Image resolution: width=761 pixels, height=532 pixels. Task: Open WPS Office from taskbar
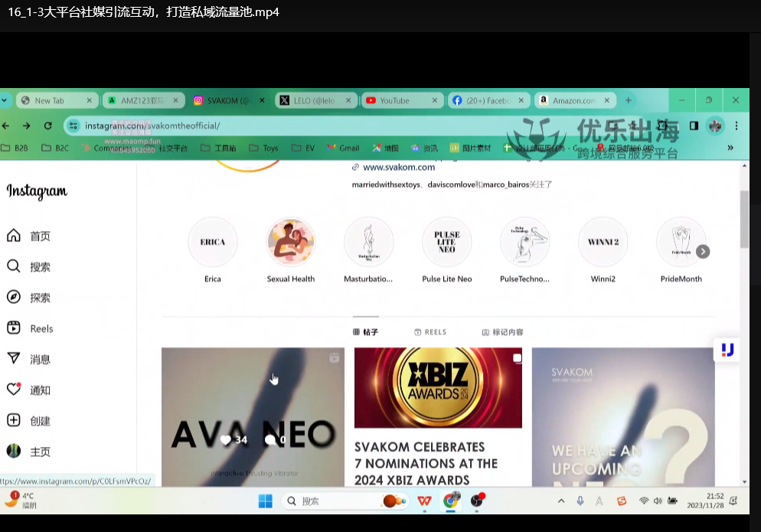click(425, 501)
